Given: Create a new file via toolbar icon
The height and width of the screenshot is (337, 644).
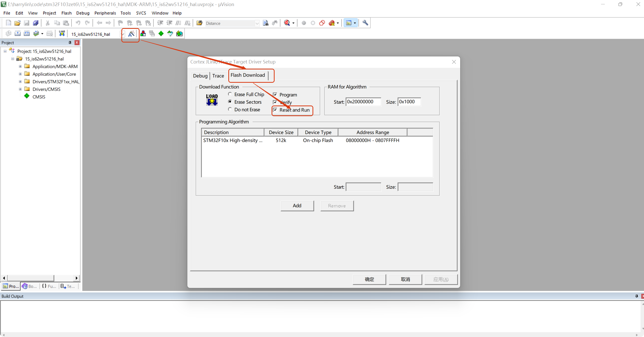Looking at the screenshot, I should point(8,23).
